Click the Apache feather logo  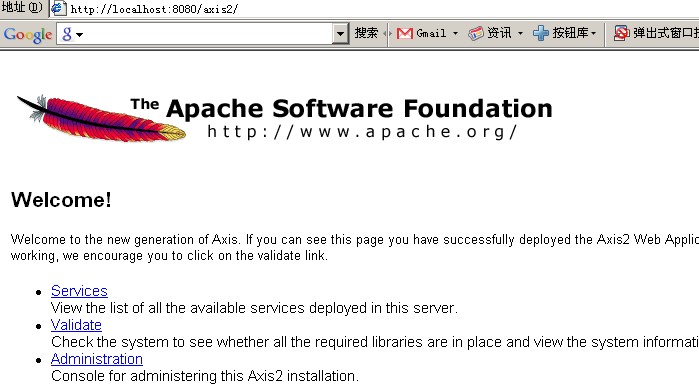pos(102,118)
